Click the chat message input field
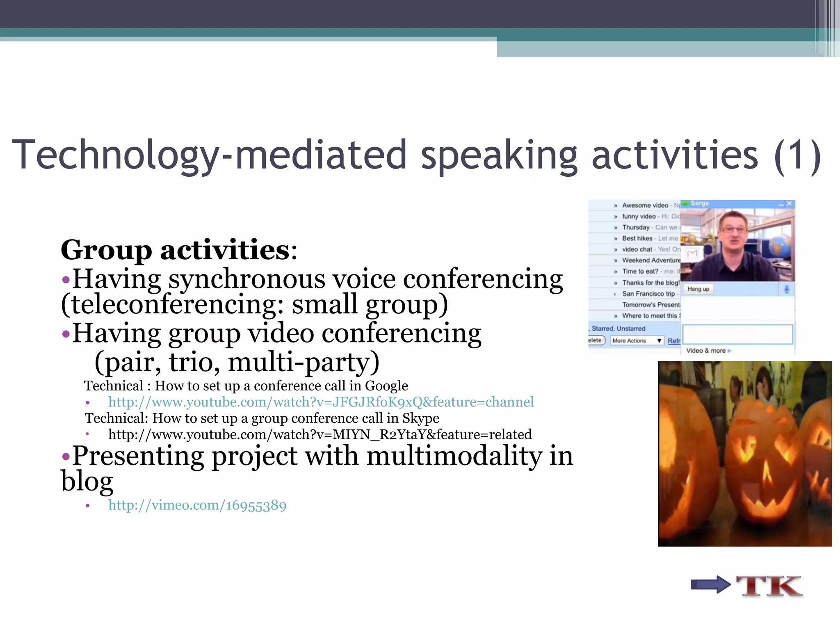The width and height of the screenshot is (840, 630). click(x=737, y=334)
